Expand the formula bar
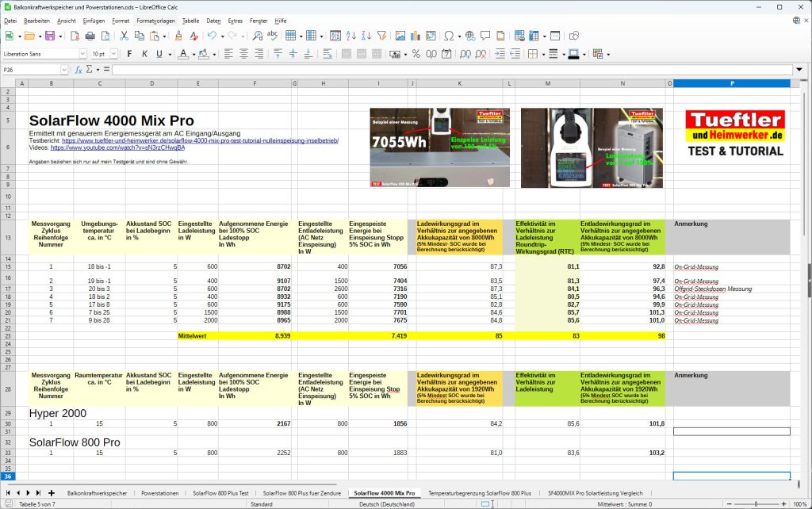This screenshot has width=812, height=509. pos(799,70)
